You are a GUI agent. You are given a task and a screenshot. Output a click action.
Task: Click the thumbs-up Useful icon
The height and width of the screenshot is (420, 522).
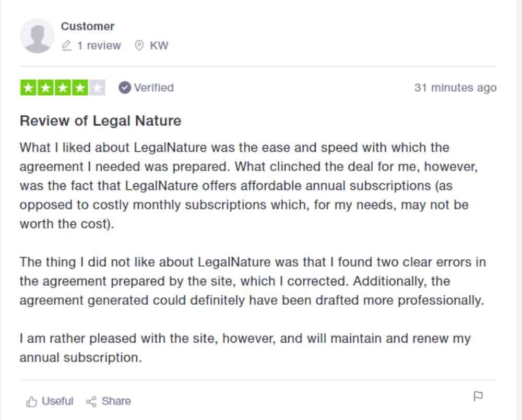pos(32,401)
